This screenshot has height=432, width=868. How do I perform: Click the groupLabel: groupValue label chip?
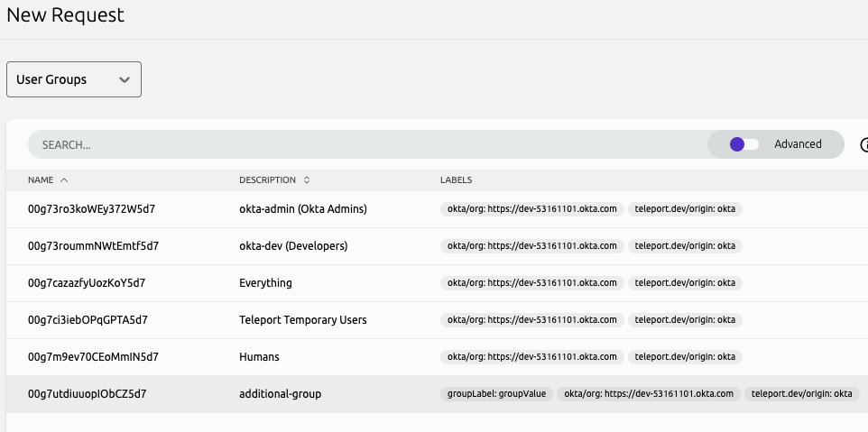(x=496, y=394)
